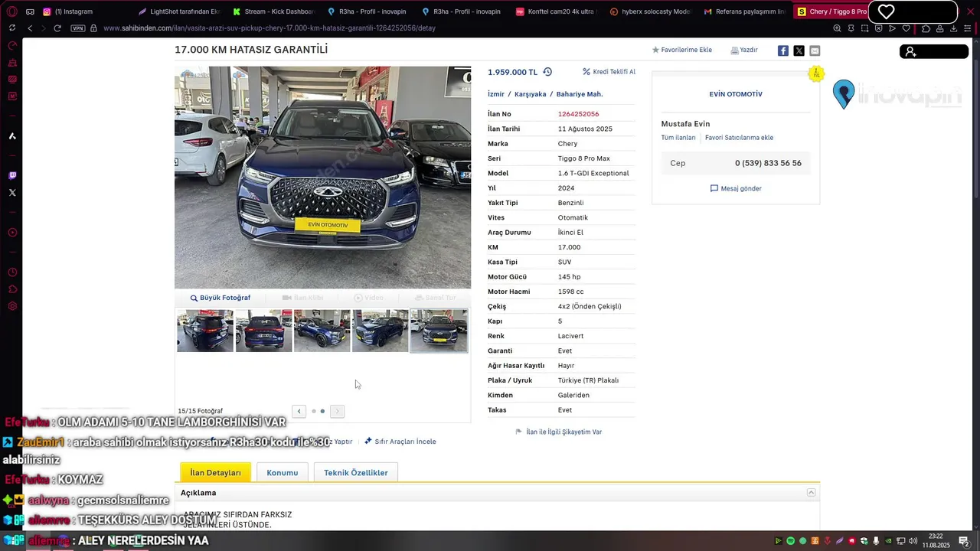
Task: Click the browser back arrow
Action: (30, 28)
